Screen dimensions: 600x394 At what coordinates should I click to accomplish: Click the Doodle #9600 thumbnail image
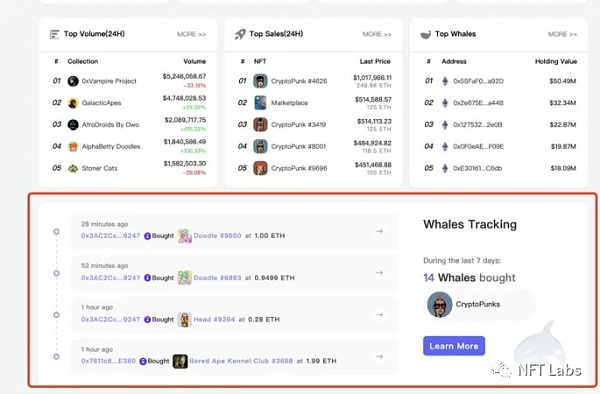[184, 236]
